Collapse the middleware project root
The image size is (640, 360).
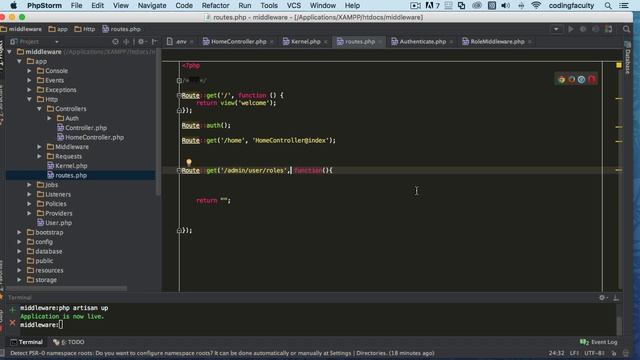point(9,52)
